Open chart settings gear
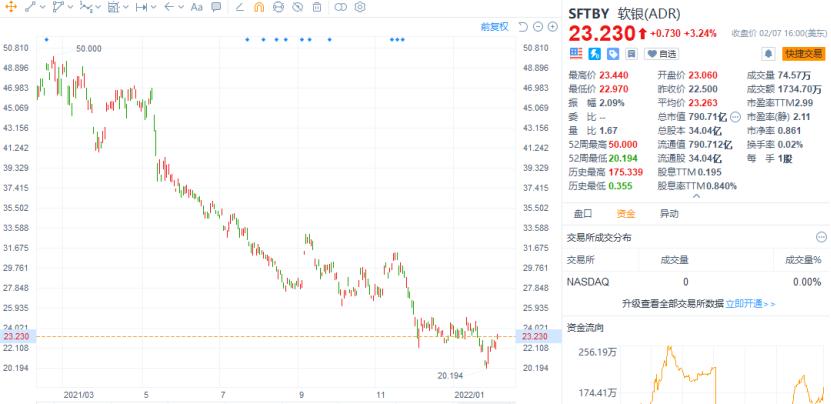Viewport: 831px width, 404px height. coord(360,7)
